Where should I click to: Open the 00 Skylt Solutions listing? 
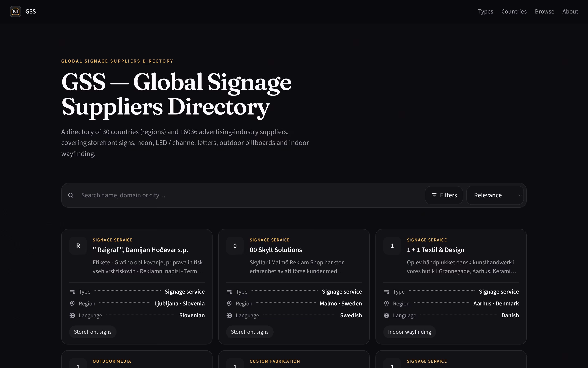(x=276, y=250)
